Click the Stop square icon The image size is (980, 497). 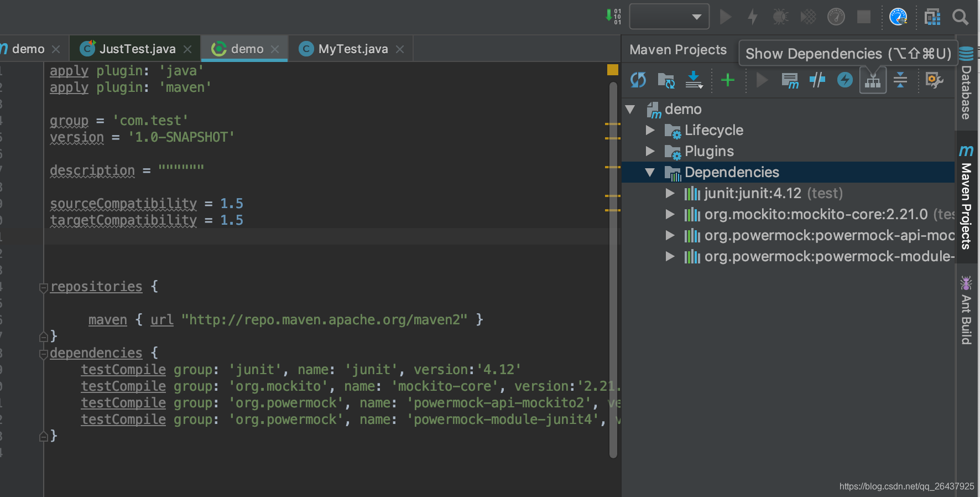pos(864,17)
